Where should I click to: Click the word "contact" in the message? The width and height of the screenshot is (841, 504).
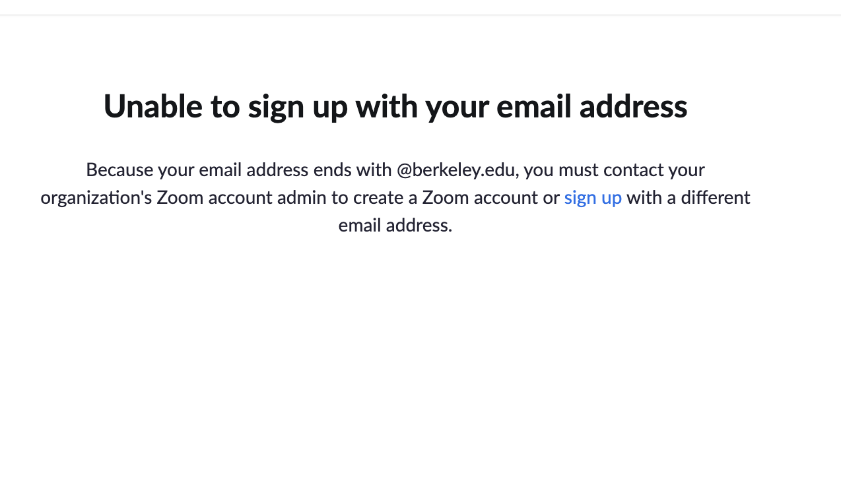[633, 170]
